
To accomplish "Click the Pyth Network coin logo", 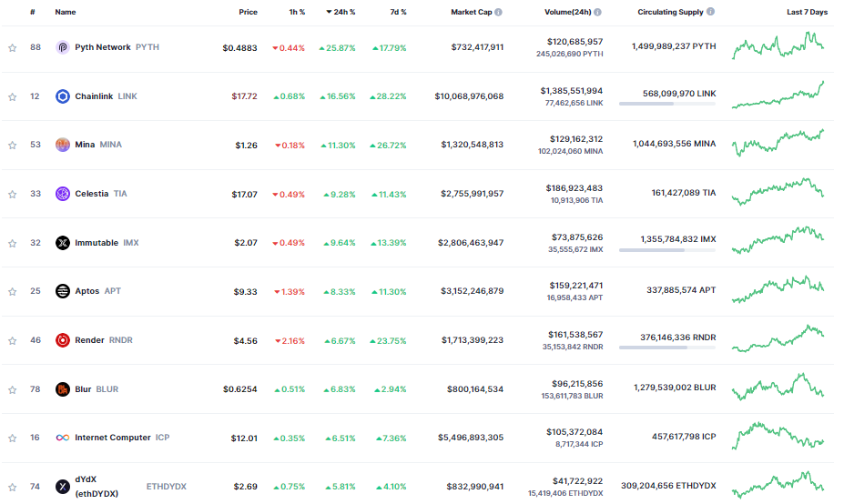I will (x=63, y=47).
